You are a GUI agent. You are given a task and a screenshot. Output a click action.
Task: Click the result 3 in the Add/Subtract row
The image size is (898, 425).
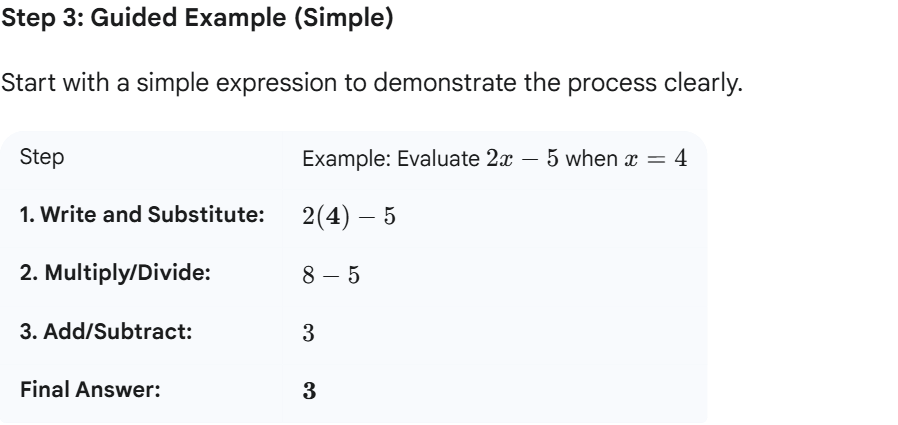(309, 334)
